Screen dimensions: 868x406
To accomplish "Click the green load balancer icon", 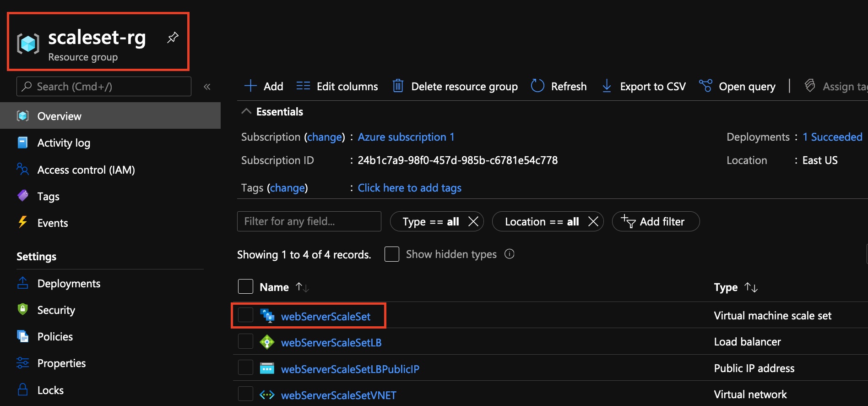I will (267, 342).
